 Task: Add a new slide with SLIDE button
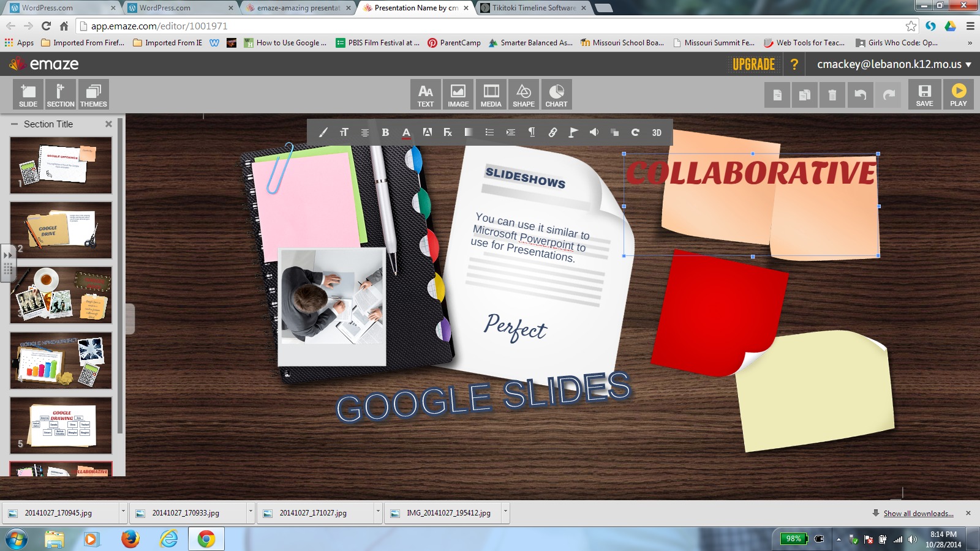(28, 94)
